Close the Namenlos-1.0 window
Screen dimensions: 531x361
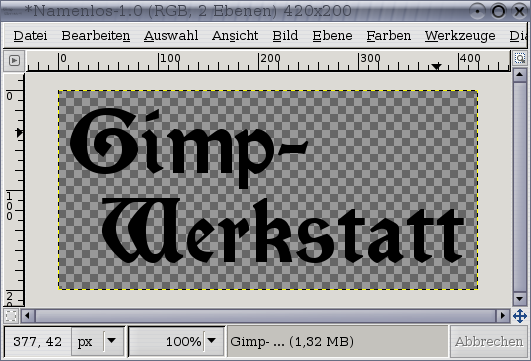pyautogui.click(x=519, y=11)
